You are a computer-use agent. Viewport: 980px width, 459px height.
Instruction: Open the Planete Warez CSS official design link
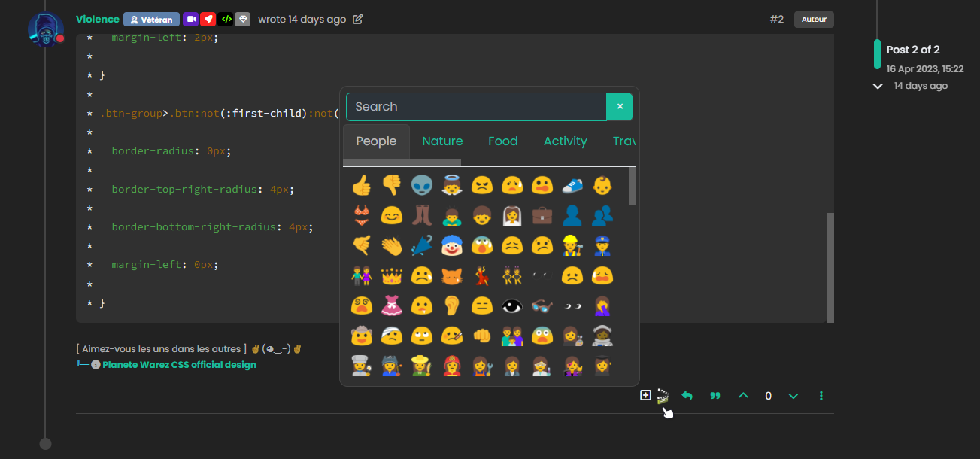(179, 365)
